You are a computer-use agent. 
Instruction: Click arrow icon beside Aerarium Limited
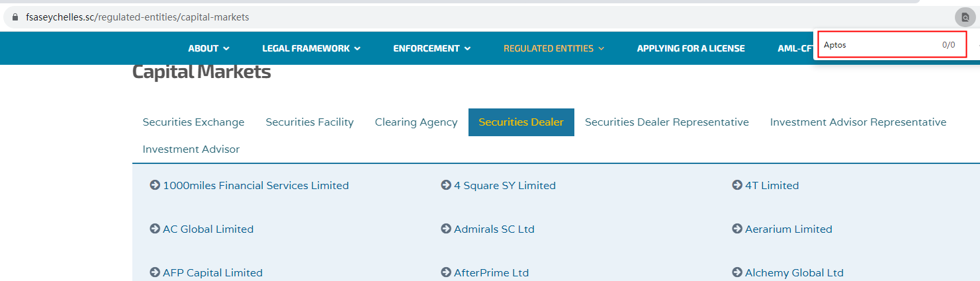point(737,229)
